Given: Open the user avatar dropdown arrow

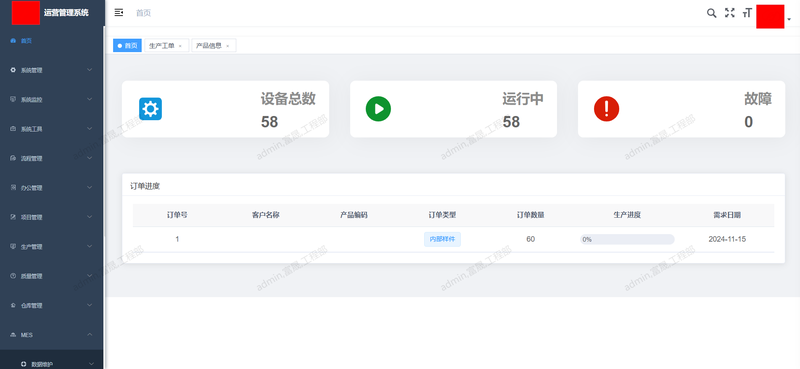Looking at the screenshot, I should pos(789,19).
